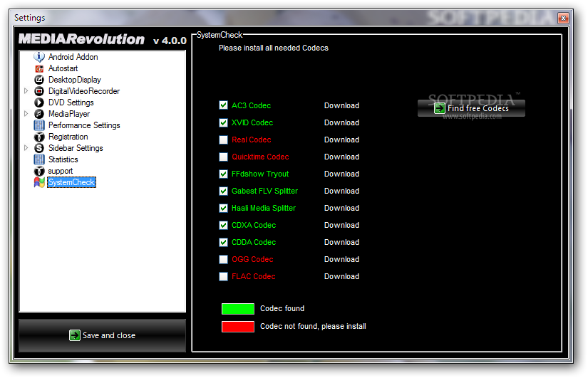Click Download link for CDXA Codec

tap(341, 225)
